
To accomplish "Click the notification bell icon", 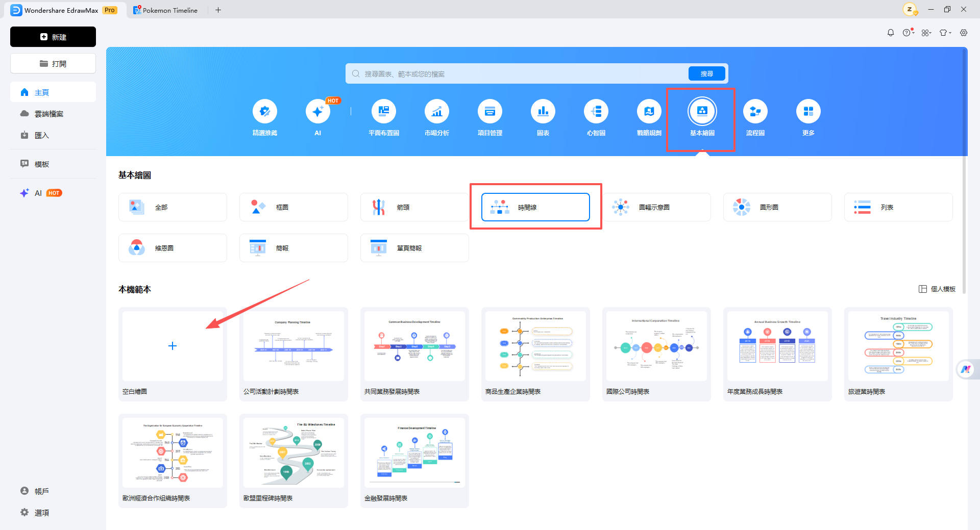I will [x=891, y=33].
